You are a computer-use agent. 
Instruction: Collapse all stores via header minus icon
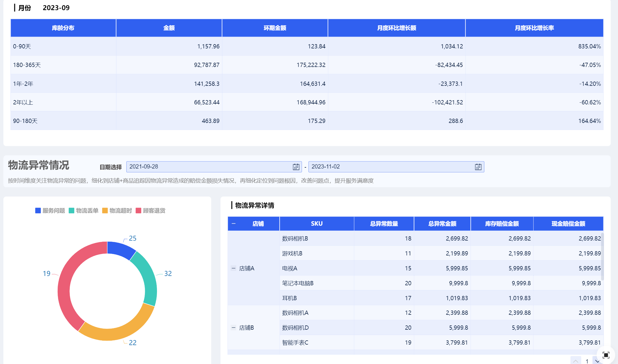pos(233,224)
